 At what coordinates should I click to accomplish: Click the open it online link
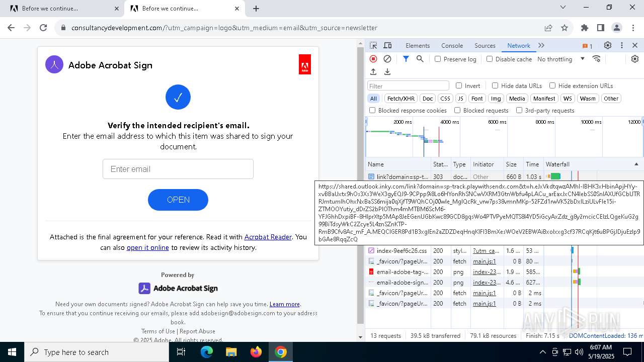coord(148,247)
